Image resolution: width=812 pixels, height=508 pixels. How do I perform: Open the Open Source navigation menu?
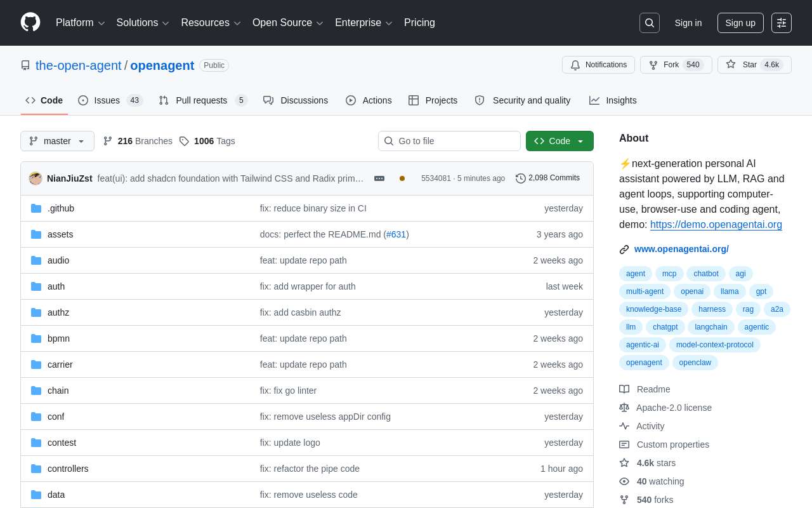(x=288, y=23)
